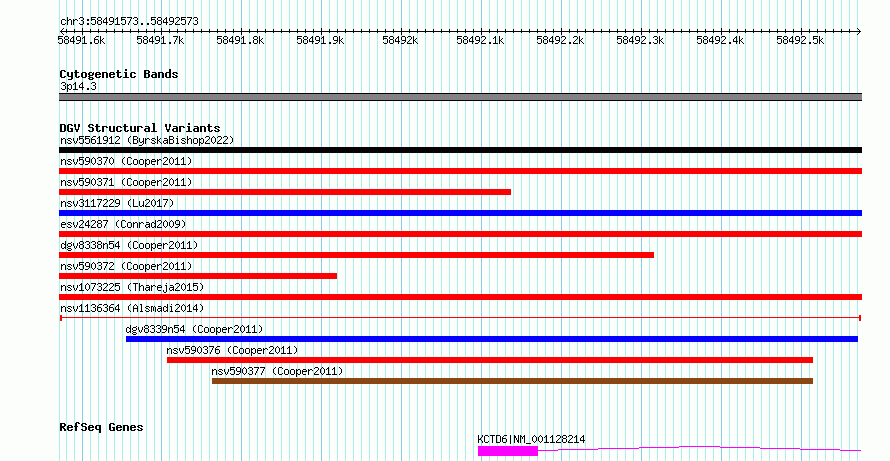Select the red esv24287 variant bar
This screenshot has width=890, height=461.
coord(460,234)
